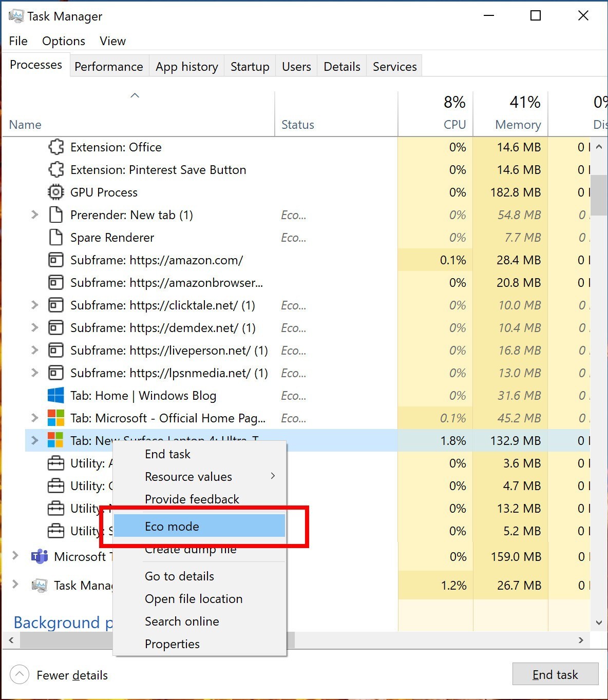
Task: Switch to the Startup tab
Action: point(250,67)
